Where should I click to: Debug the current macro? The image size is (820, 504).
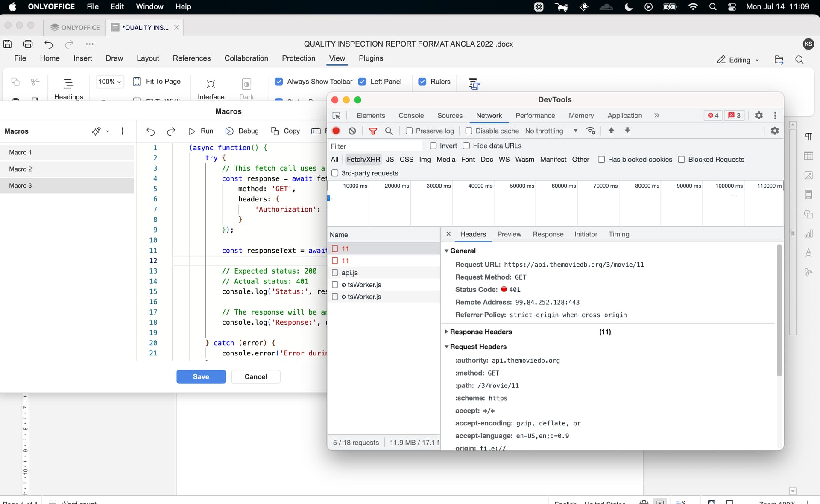242,131
